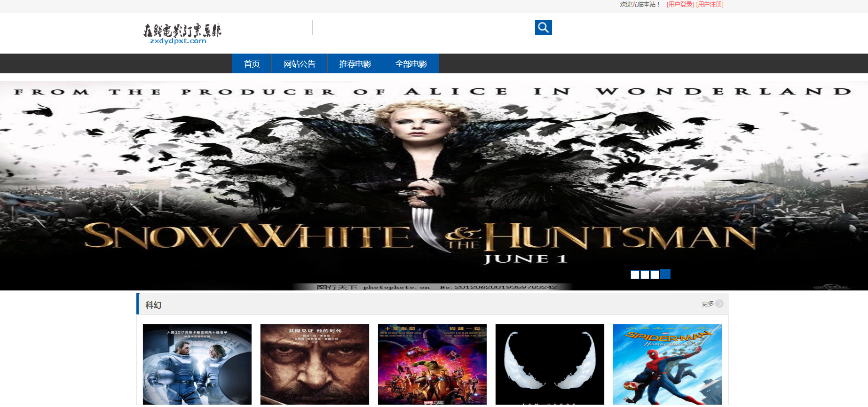Open the 网站公告 navigation tab
The width and height of the screenshot is (868, 407).
pyautogui.click(x=300, y=63)
